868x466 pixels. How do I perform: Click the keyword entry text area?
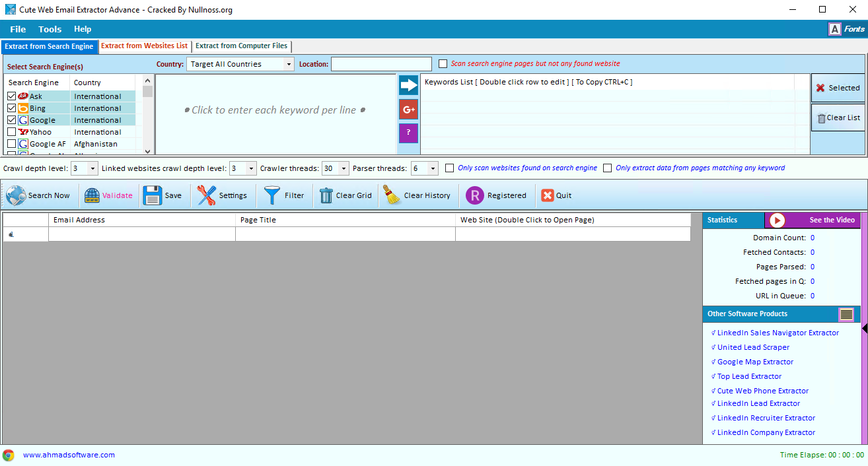[x=275, y=114]
